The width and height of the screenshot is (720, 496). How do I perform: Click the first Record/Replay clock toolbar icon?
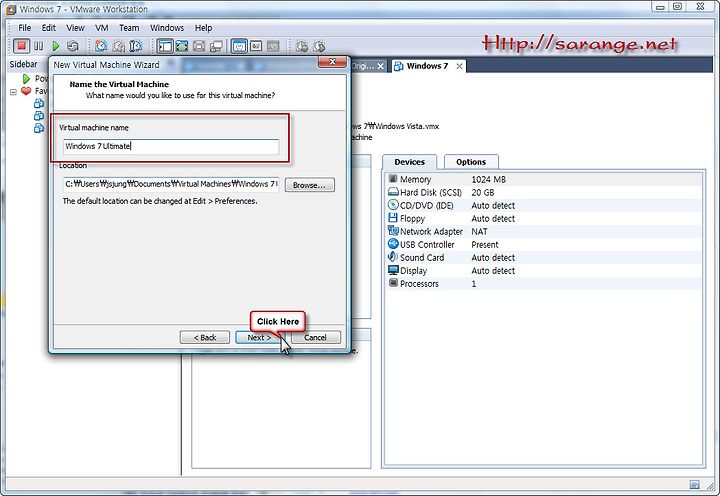click(x=302, y=46)
